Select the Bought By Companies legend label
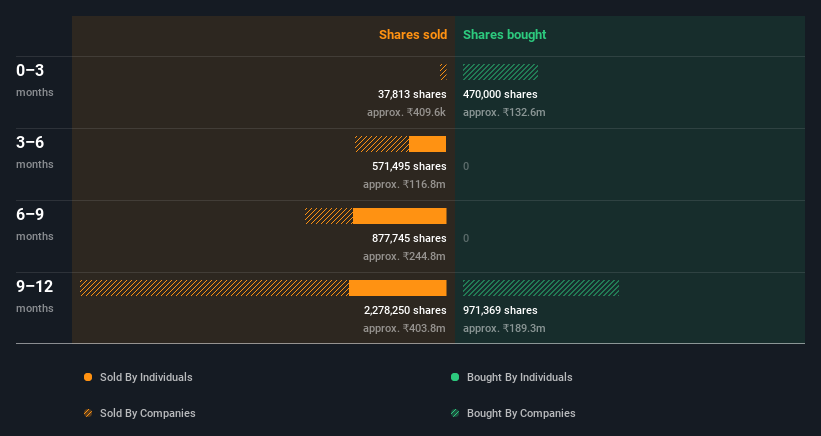The image size is (821, 436). (x=521, y=413)
